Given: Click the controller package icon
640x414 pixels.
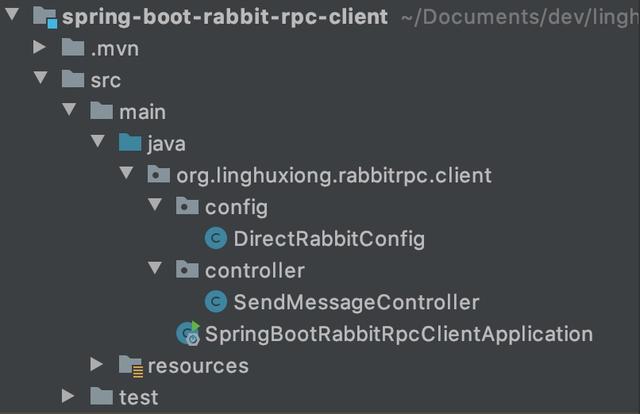Looking at the screenshot, I should (x=187, y=270).
